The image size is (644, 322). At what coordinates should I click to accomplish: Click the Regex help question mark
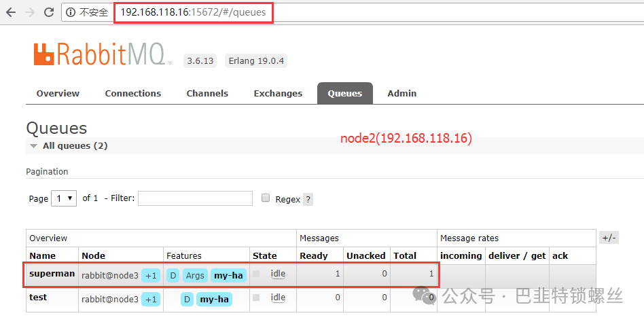coord(308,200)
